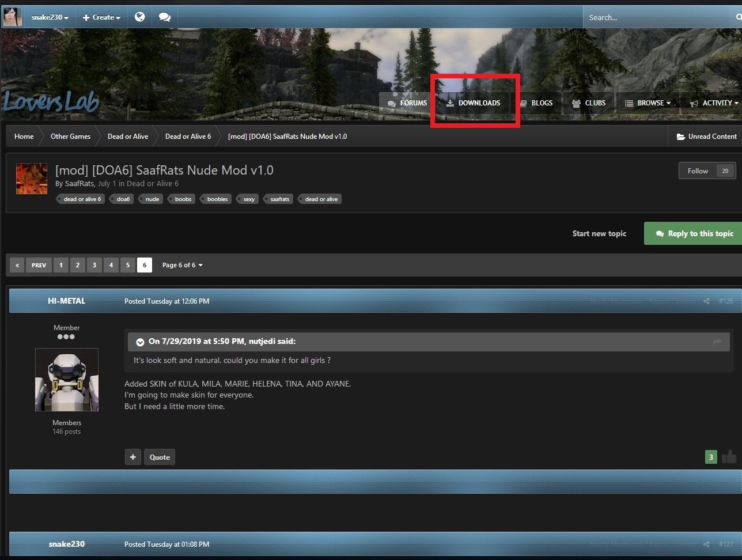Select the 'doa6' tag
Viewport: 742px width, 560px height.
coord(122,199)
